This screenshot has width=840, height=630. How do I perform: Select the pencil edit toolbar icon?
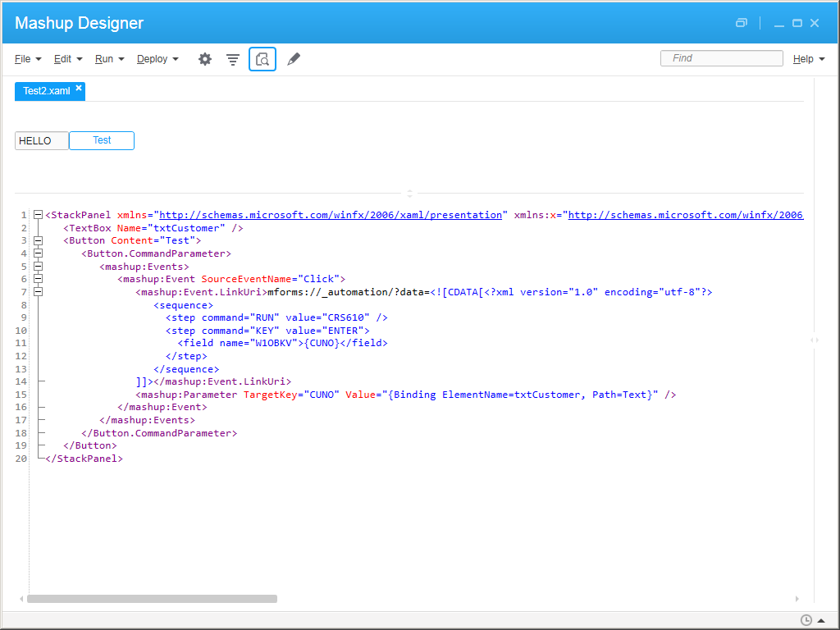[x=294, y=59]
